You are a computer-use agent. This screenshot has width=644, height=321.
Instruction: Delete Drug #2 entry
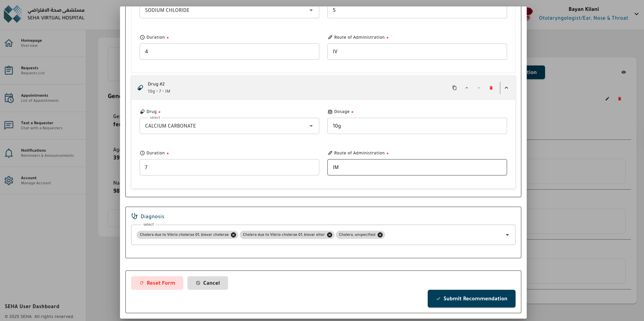491,88
